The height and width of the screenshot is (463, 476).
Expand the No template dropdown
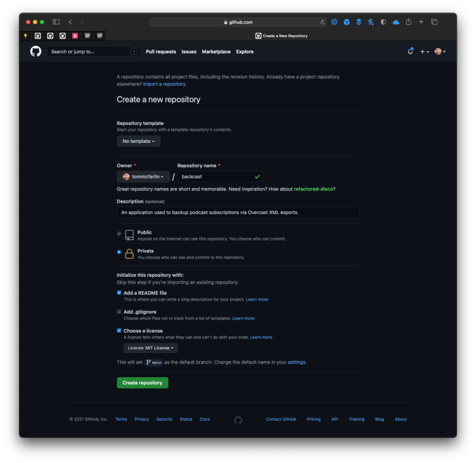click(139, 141)
